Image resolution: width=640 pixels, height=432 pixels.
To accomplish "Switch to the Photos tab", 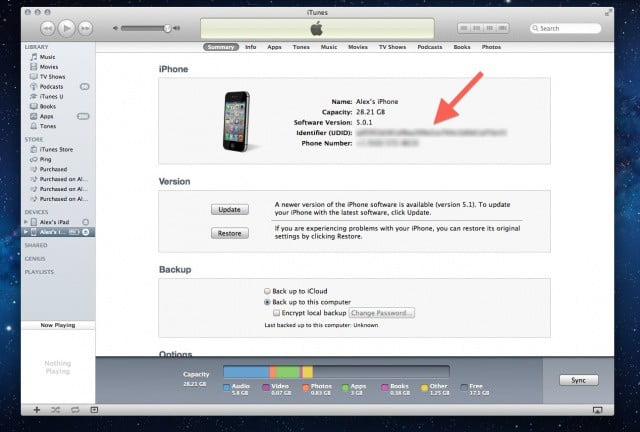I will point(491,47).
